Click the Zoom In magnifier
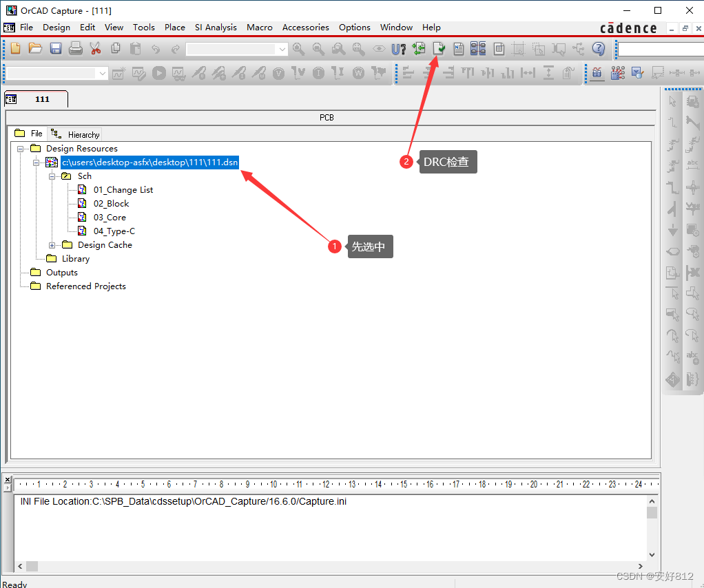This screenshot has height=588, width=704. click(298, 48)
